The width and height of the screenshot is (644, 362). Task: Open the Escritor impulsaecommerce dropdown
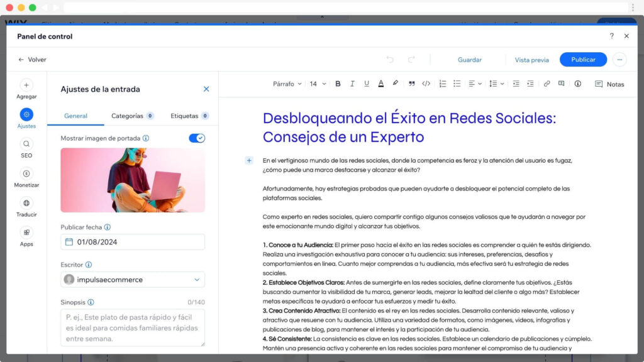tap(133, 280)
